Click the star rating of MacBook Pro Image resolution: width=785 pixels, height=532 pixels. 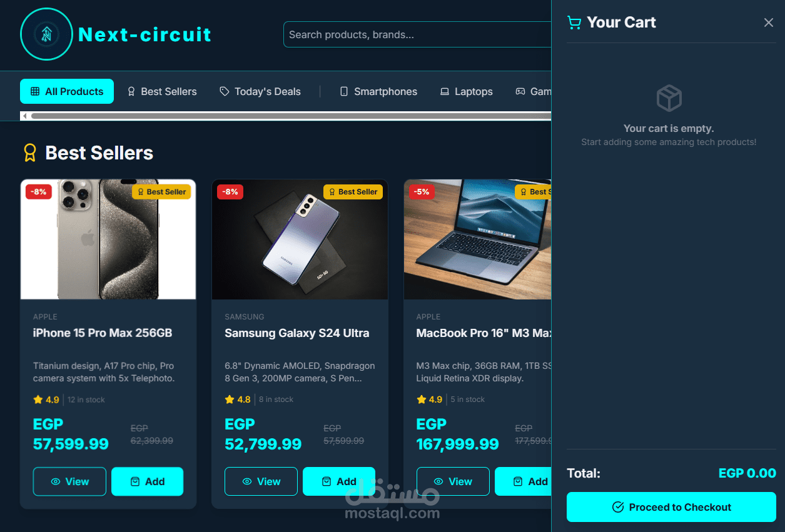pyautogui.click(x=429, y=399)
